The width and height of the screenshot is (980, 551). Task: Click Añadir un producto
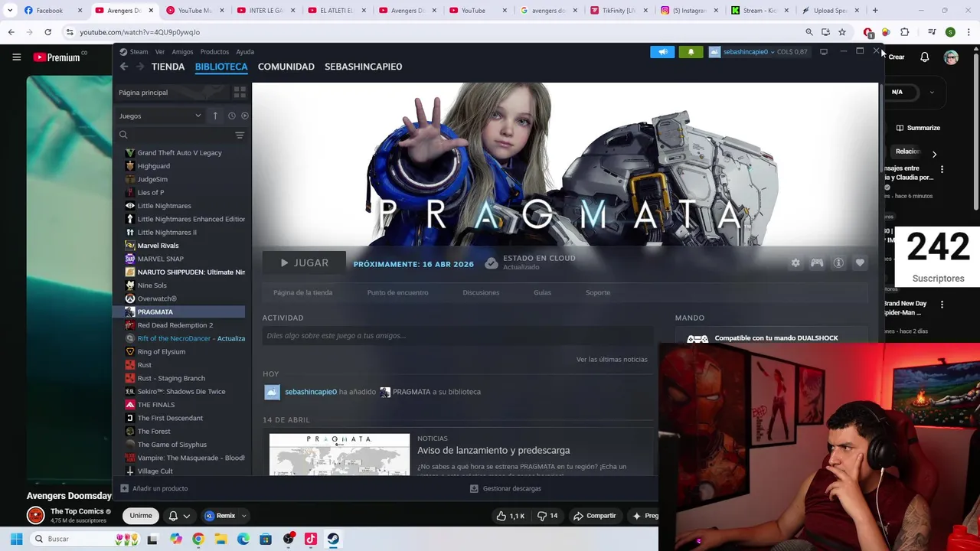[x=154, y=488]
